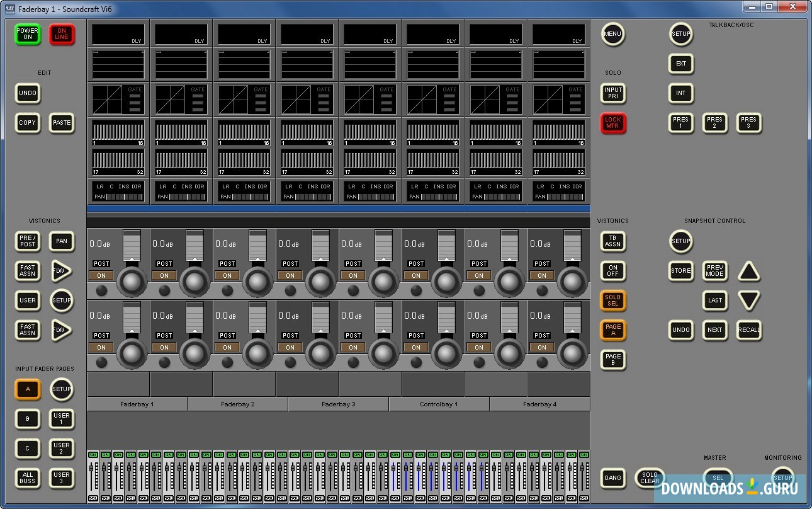Image resolution: width=812 pixels, height=509 pixels.
Task: Switch to the Controlbay 1 tab
Action: point(439,404)
